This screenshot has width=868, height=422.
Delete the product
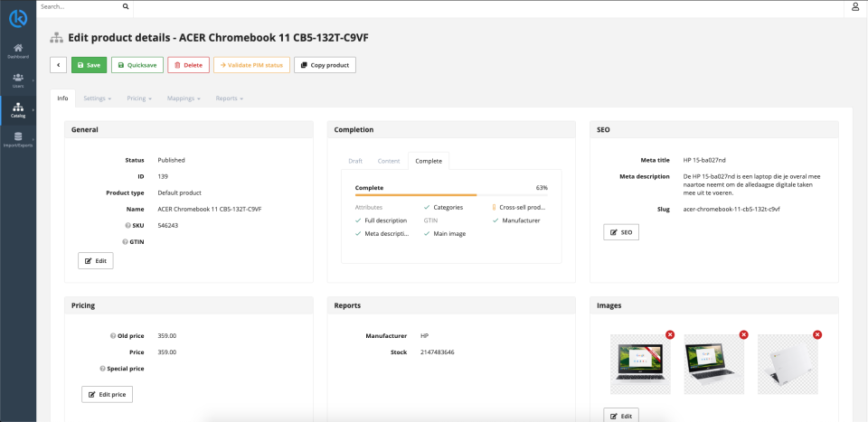(x=188, y=65)
